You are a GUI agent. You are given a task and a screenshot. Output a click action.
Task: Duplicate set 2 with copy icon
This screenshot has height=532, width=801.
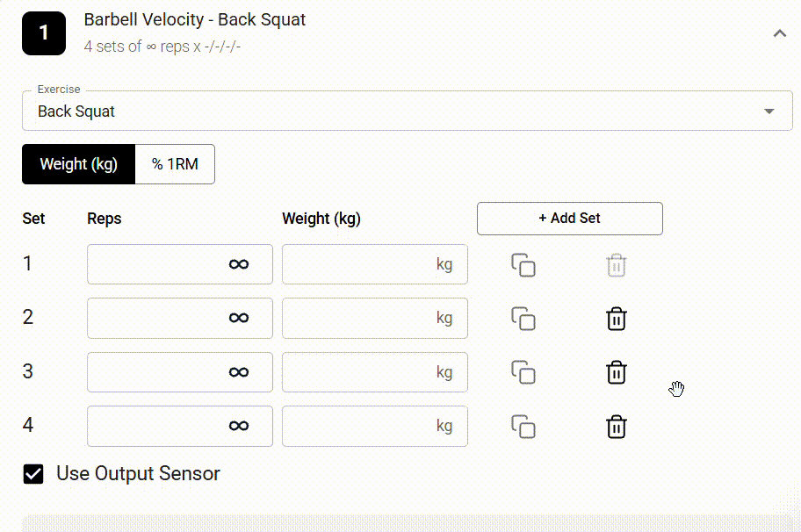click(523, 319)
